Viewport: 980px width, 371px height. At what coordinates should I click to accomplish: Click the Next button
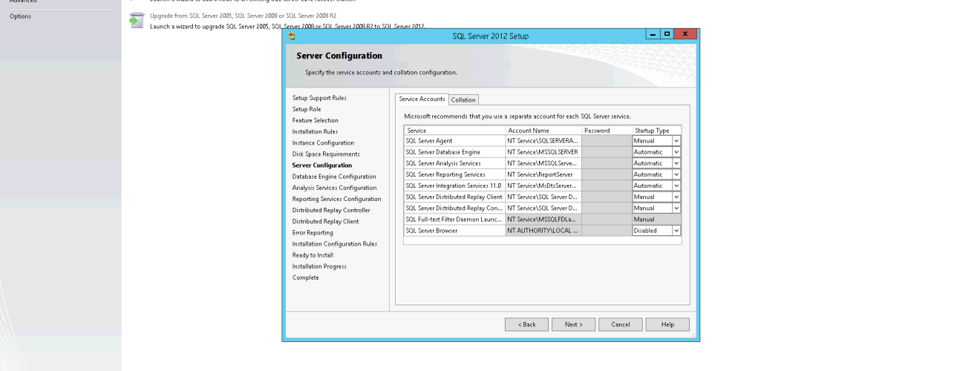coord(574,324)
